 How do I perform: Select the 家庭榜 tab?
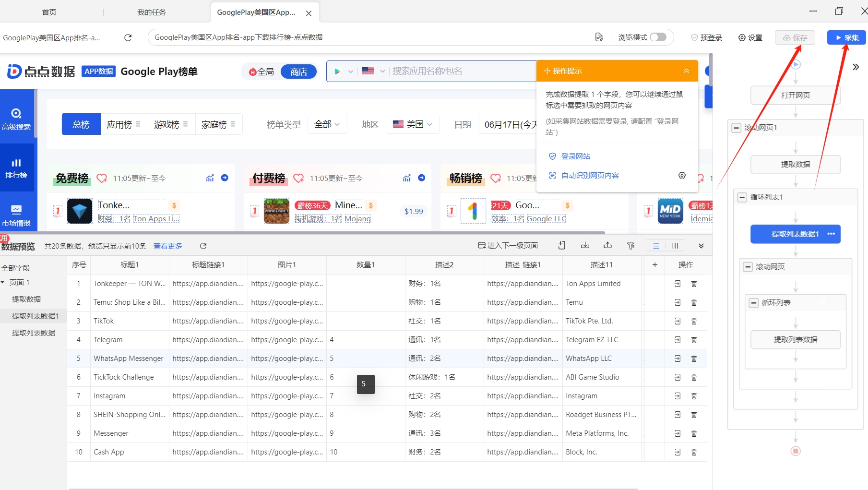pyautogui.click(x=218, y=124)
